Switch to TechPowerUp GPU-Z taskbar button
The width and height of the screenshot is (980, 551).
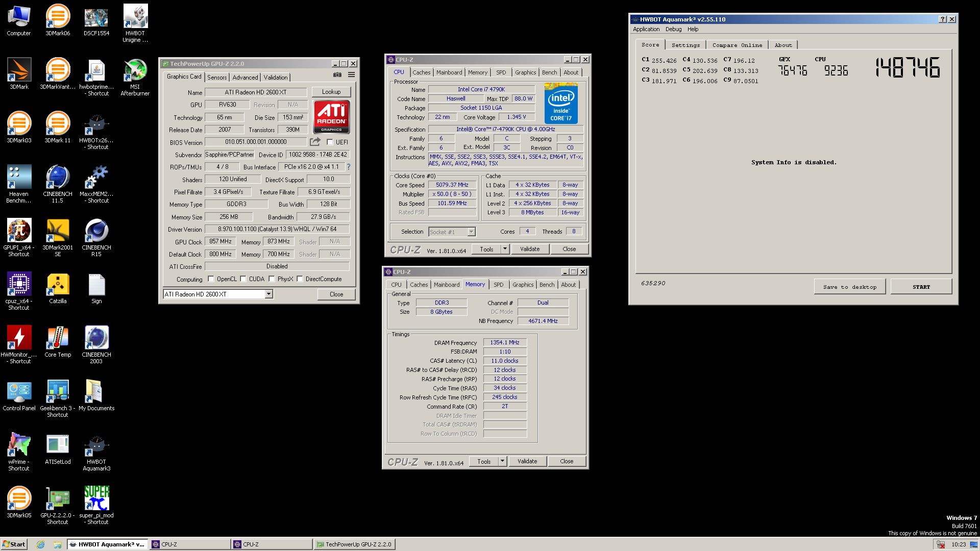click(x=354, y=544)
